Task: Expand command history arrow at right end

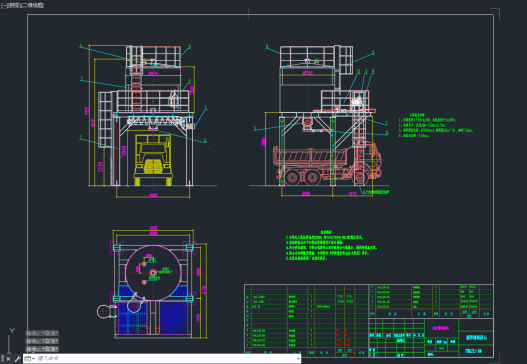Action: pyautogui.click(x=298, y=359)
